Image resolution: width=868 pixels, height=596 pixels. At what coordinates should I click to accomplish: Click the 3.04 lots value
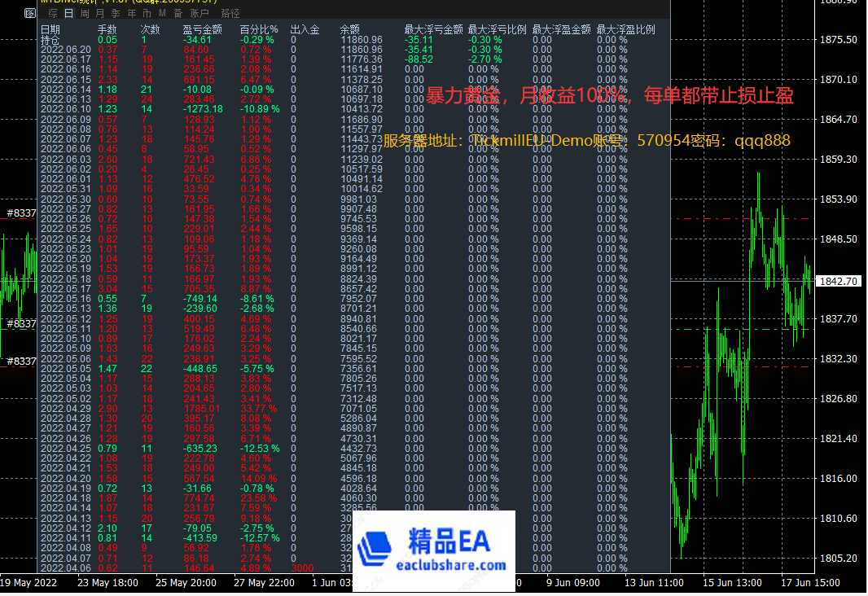(x=108, y=289)
